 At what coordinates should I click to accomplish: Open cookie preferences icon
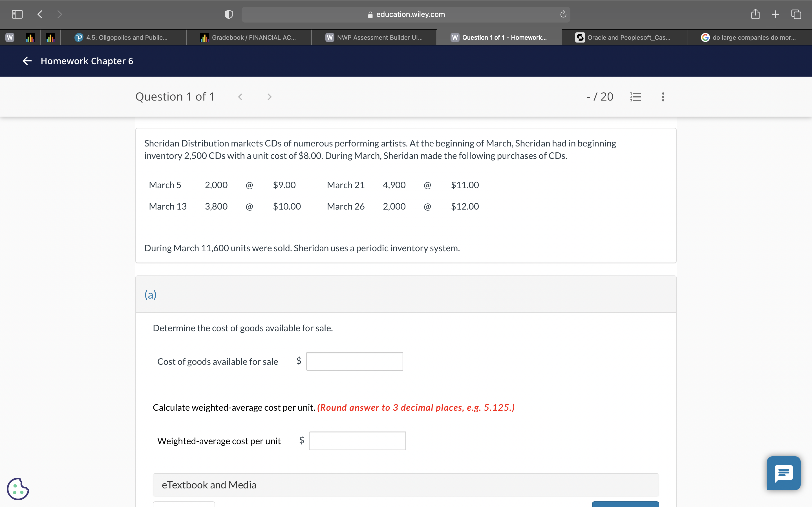tap(18, 489)
